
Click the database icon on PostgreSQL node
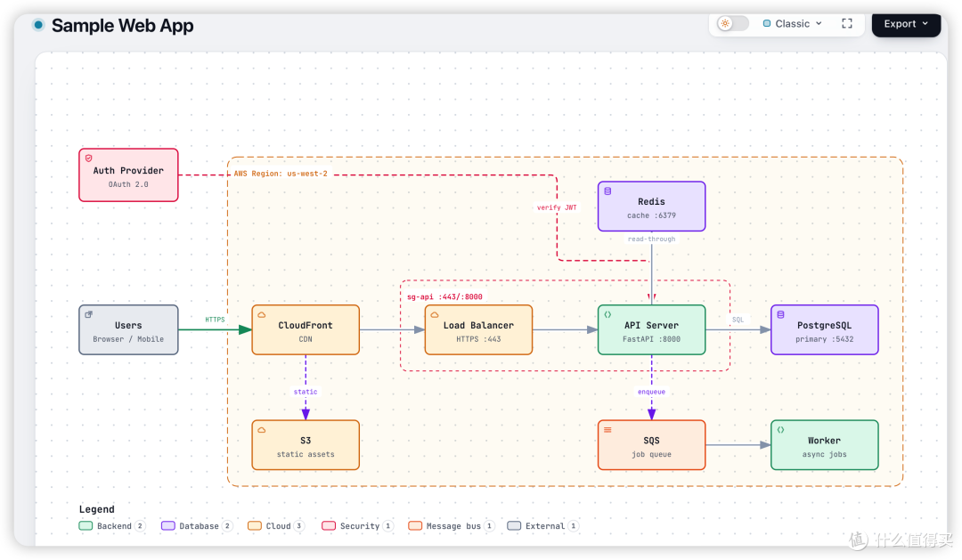781,314
